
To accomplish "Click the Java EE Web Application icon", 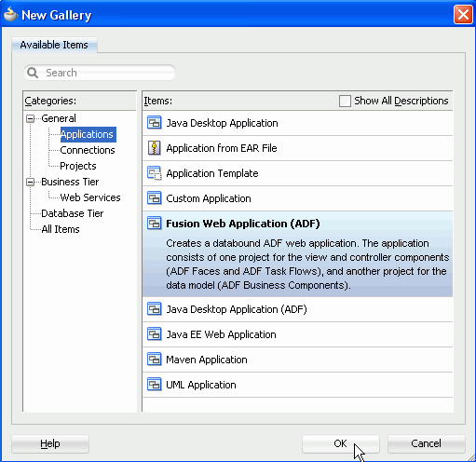I will coord(154,334).
